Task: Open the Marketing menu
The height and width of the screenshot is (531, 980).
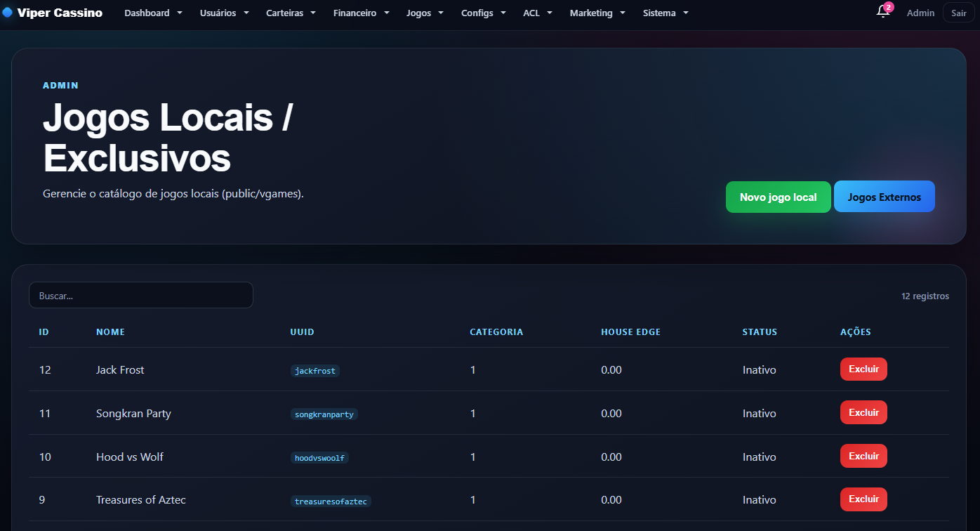Action: [x=597, y=13]
